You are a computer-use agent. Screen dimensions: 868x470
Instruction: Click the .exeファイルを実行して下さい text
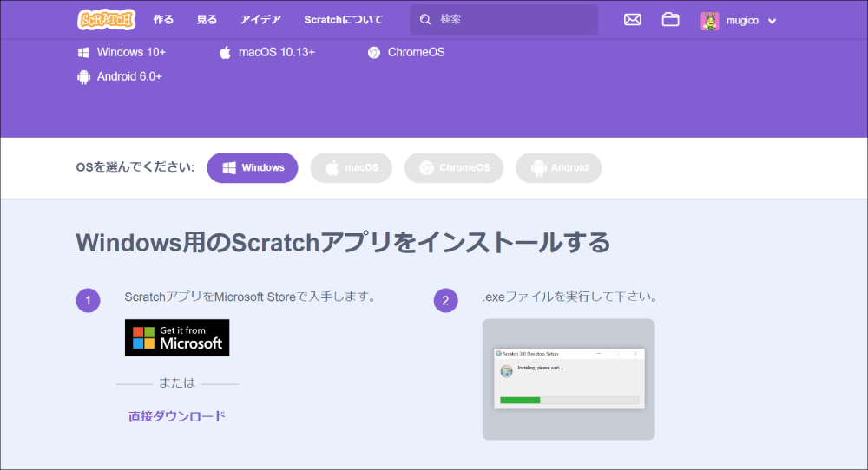[570, 297]
